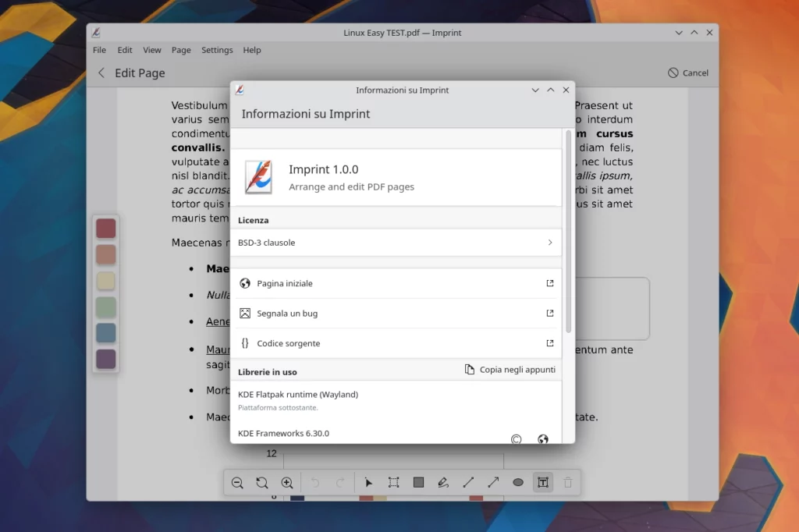
Task: Go back with Edit Page arrow
Action: coord(101,73)
